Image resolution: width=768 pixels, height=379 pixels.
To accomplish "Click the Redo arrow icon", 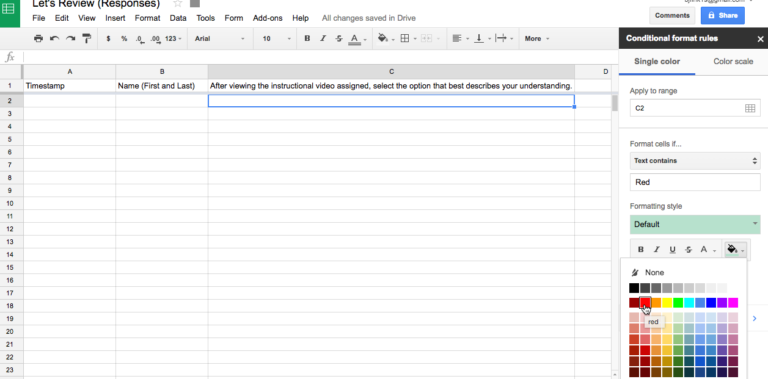I will 71,38.
